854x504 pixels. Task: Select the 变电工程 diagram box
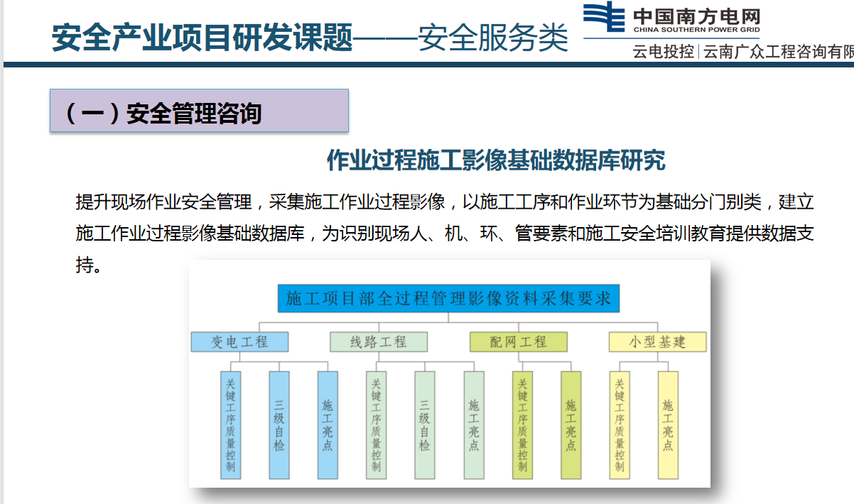click(240, 342)
